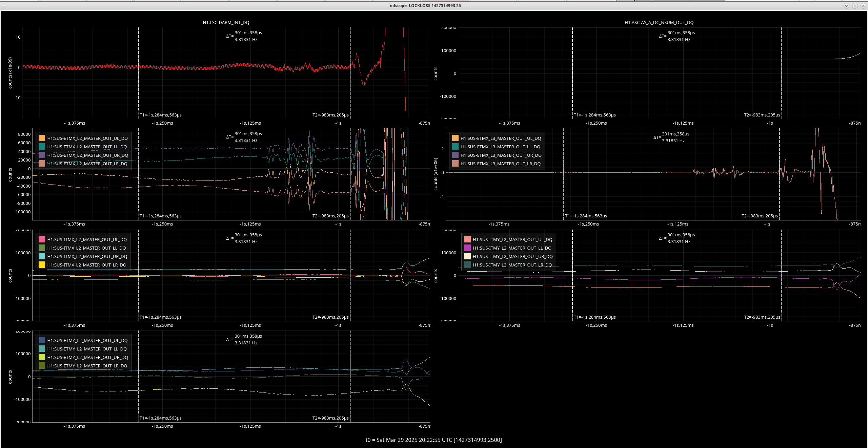This screenshot has height=448, width=868.
Task: Click the ITMX_L2_MASTER_OUT_UL_DQ pink legend swatch
Action: pos(42,239)
